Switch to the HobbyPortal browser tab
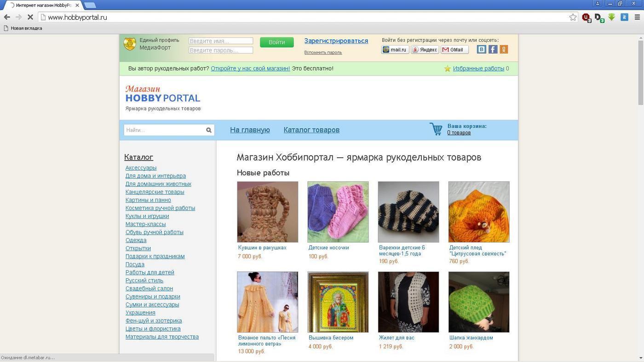Screen dimensions: 644x362 point(41,5)
